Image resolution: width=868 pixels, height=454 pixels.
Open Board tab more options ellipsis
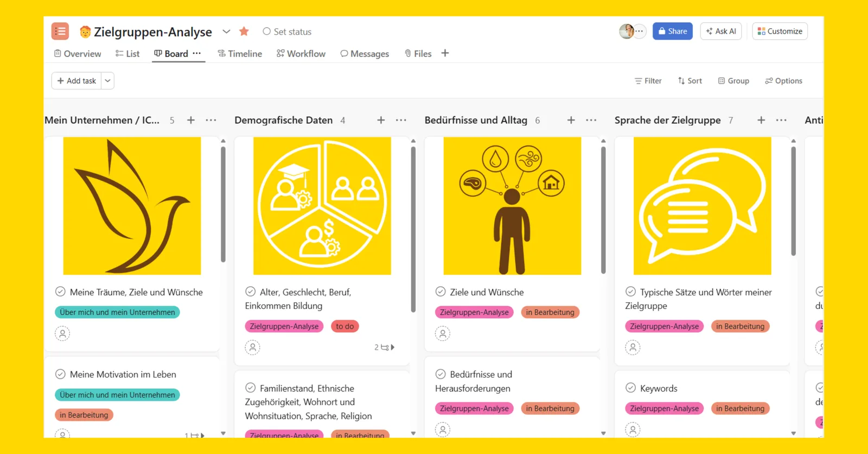[197, 53]
